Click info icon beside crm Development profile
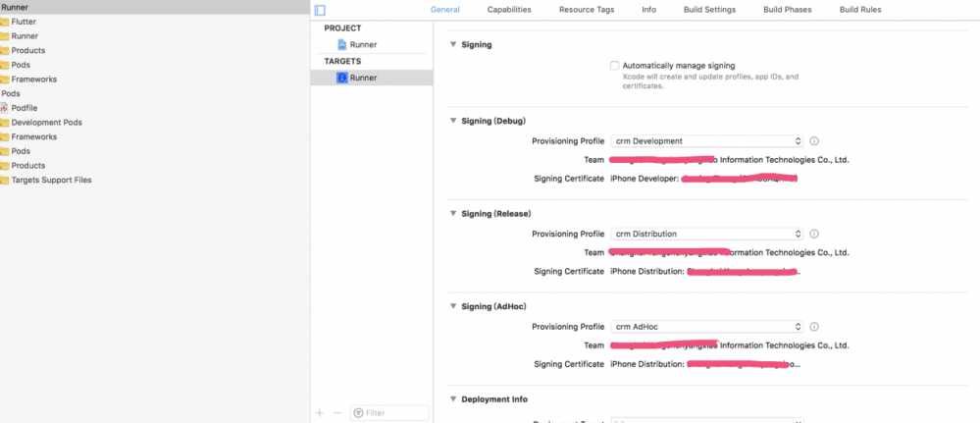 tap(814, 141)
